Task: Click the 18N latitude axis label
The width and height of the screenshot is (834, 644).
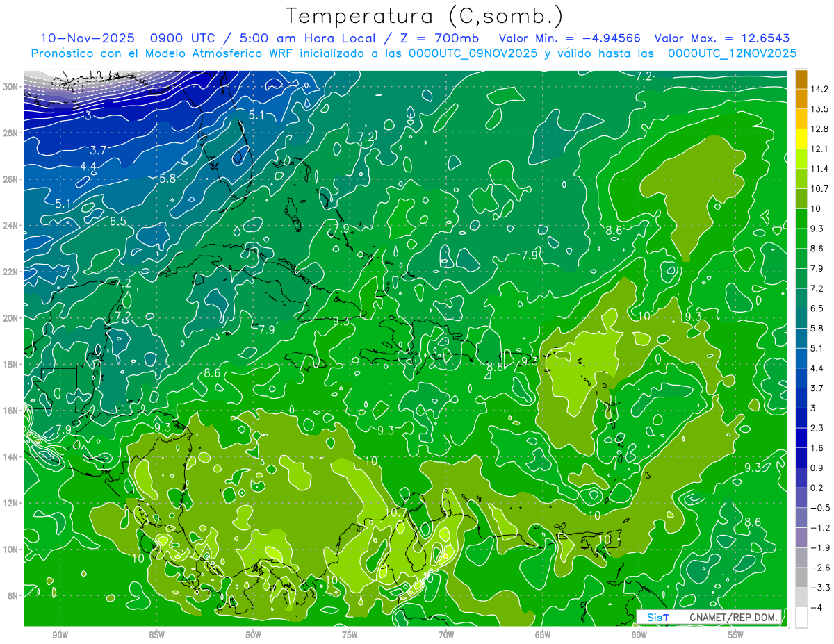Action: [x=10, y=364]
